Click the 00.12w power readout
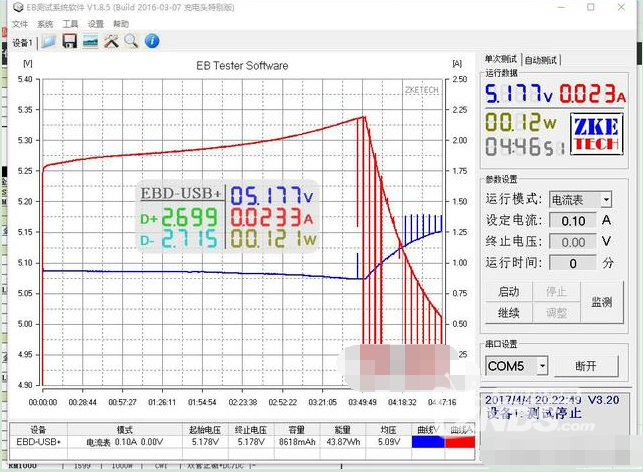Viewport: 643px width, 472px height. pos(521,122)
